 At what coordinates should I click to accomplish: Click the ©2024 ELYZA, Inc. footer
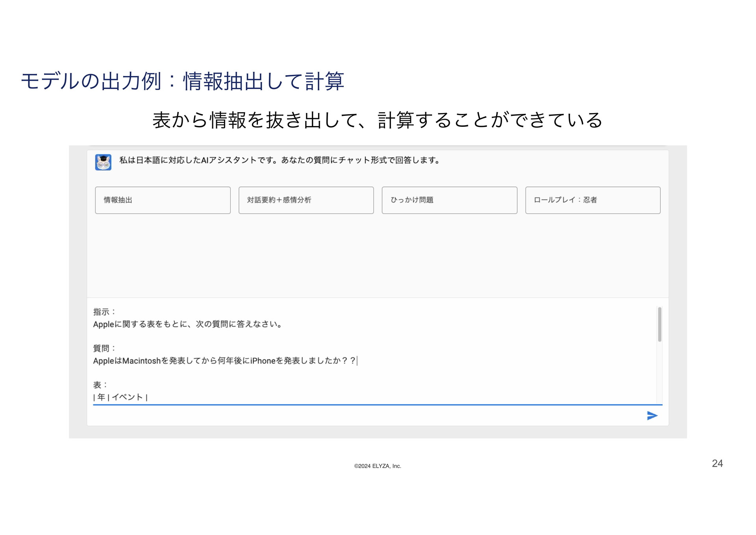pyautogui.click(x=377, y=466)
